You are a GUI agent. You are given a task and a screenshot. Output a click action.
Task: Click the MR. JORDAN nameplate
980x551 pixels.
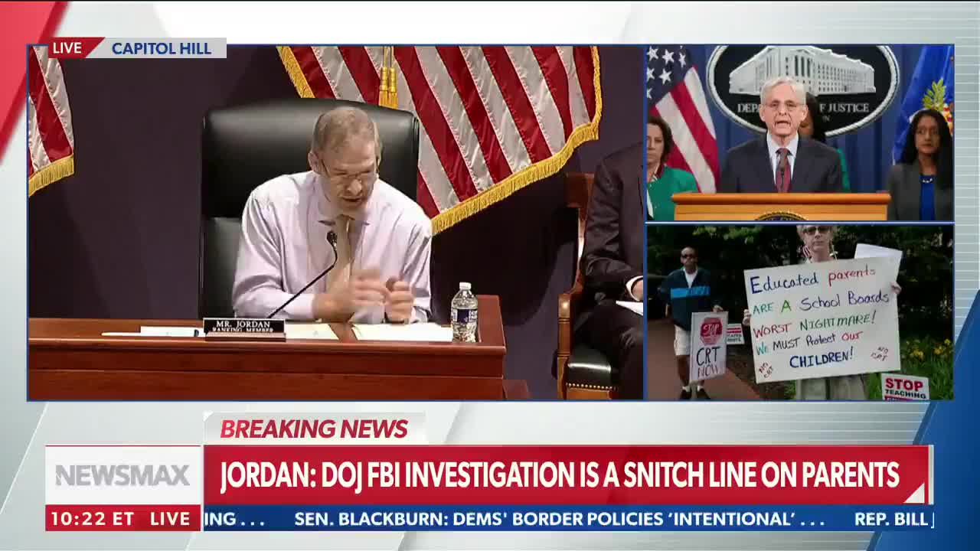coord(244,328)
